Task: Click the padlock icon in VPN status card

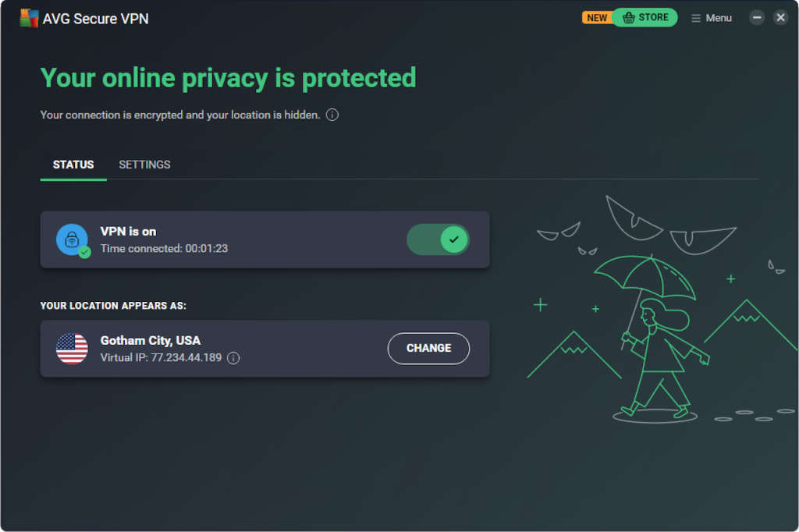Action: 72,239
